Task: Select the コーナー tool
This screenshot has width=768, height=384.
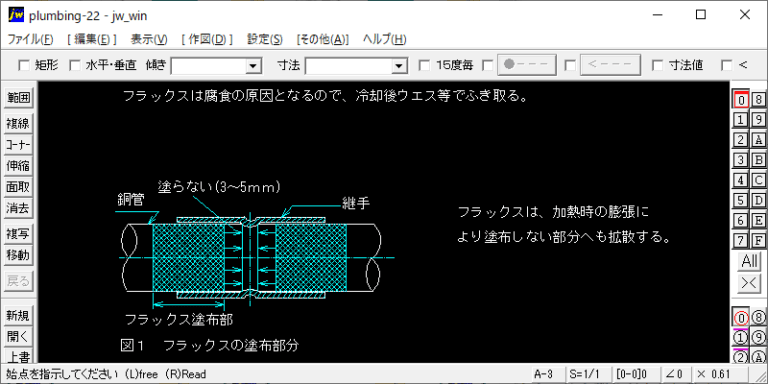Action: coord(18,145)
